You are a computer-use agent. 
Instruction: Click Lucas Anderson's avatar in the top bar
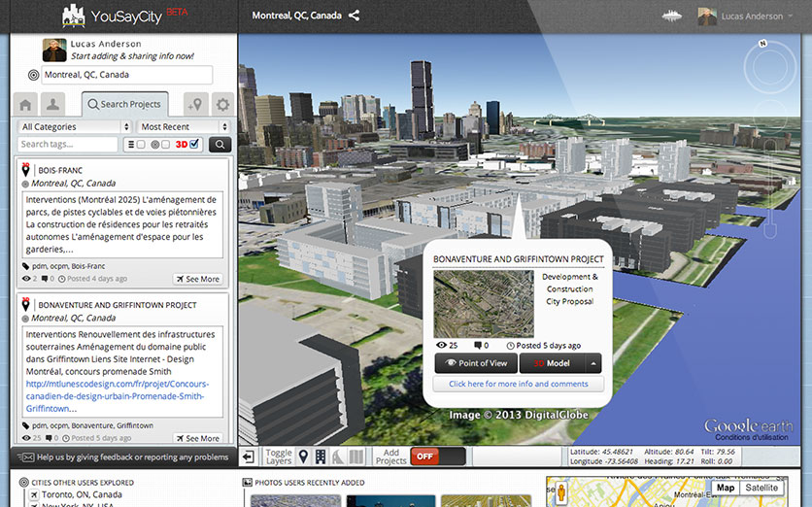click(x=707, y=17)
